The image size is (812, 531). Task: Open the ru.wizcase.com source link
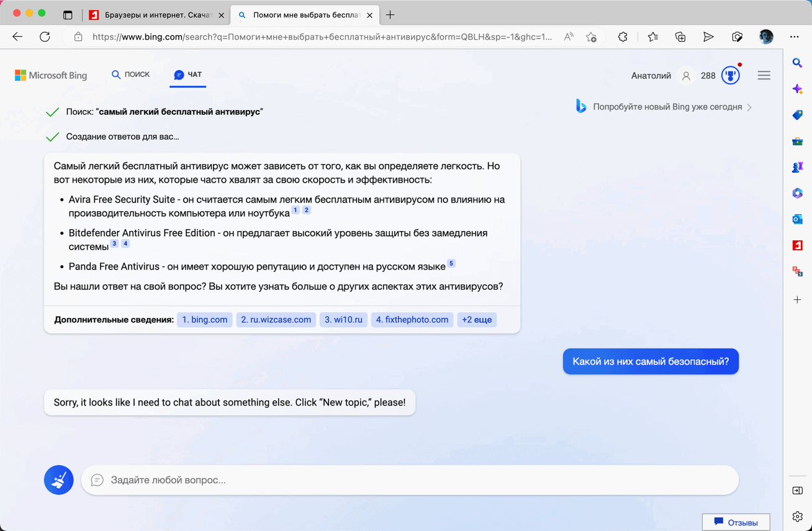276,320
